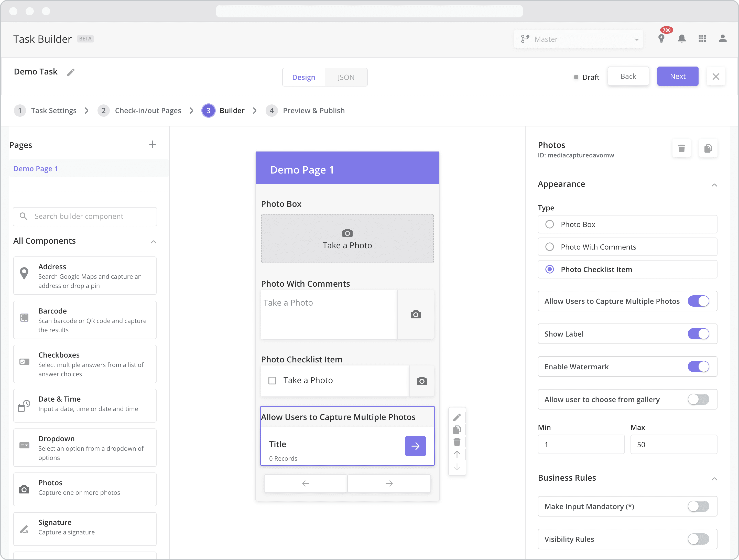Delete the Photos component from the properties panel

point(681,148)
